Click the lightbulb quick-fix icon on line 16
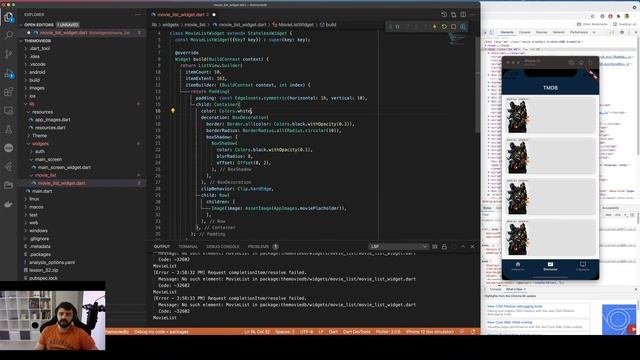 click(173, 111)
